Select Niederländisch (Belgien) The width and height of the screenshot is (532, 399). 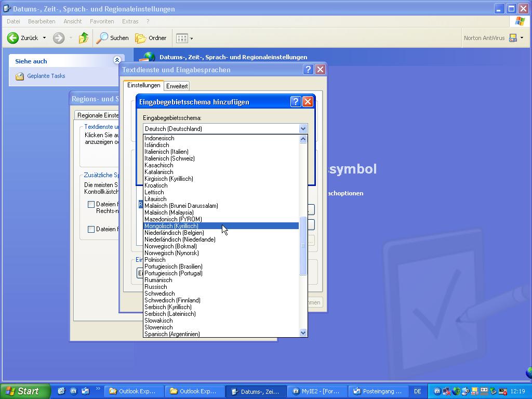[221, 233]
